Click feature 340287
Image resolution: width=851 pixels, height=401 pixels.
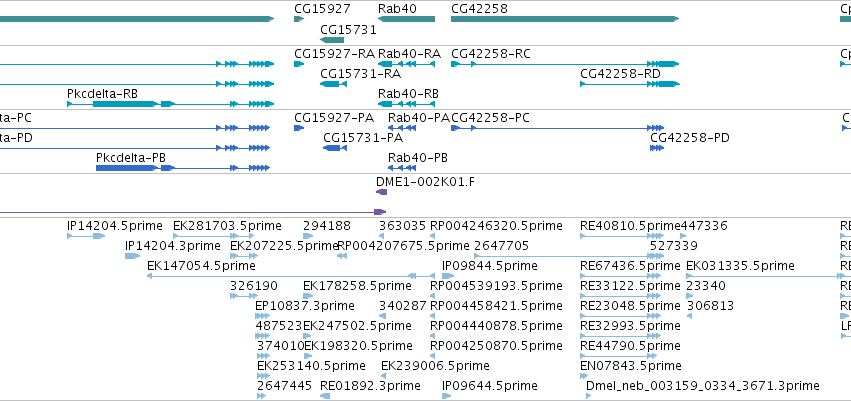point(403,305)
